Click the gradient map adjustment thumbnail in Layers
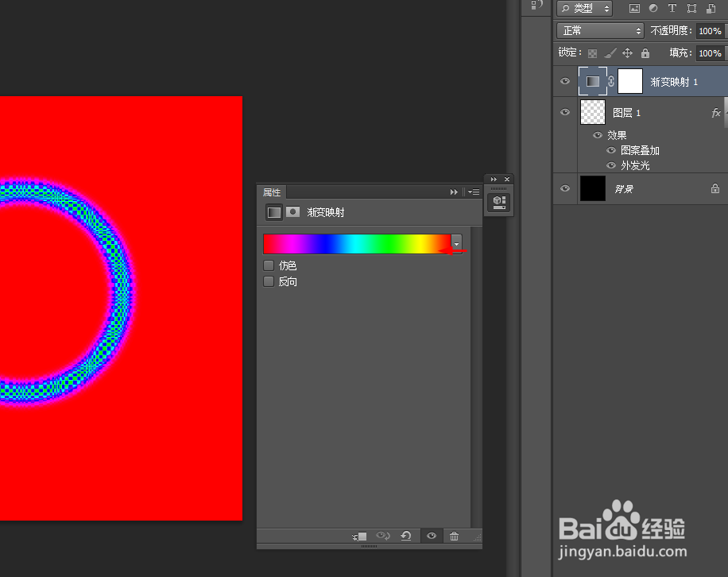 592,81
